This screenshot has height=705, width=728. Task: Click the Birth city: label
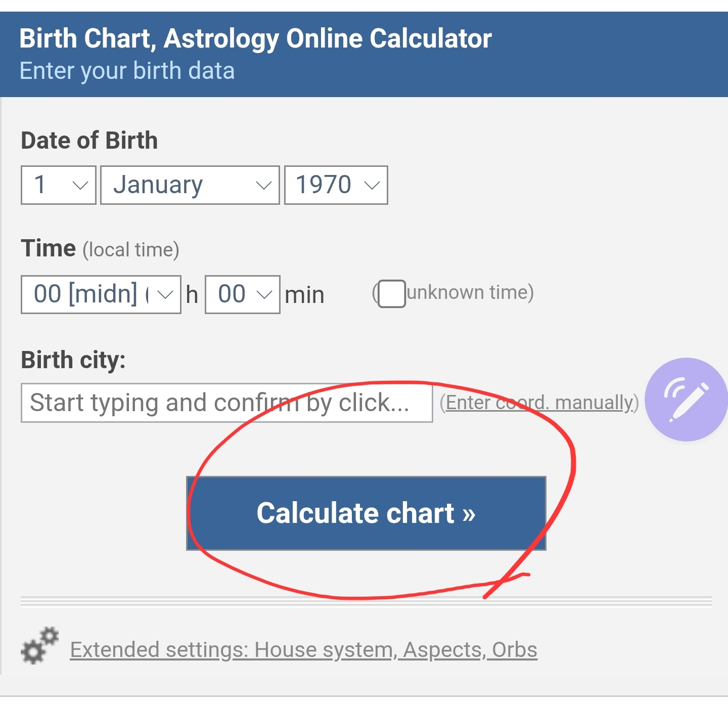click(x=73, y=360)
